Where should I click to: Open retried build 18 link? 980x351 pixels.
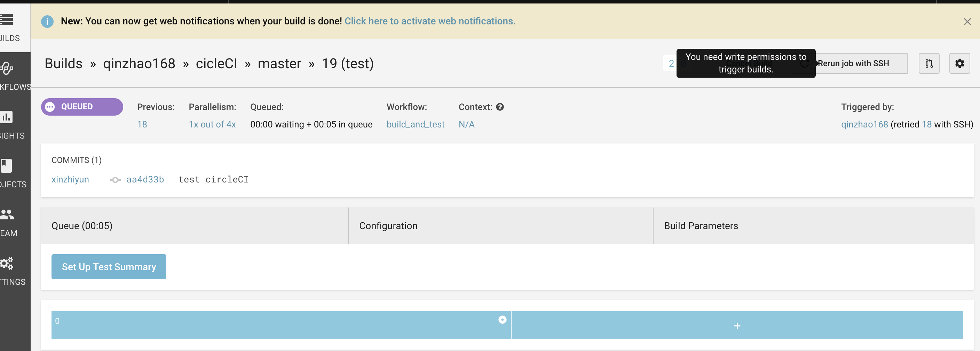(x=926, y=125)
